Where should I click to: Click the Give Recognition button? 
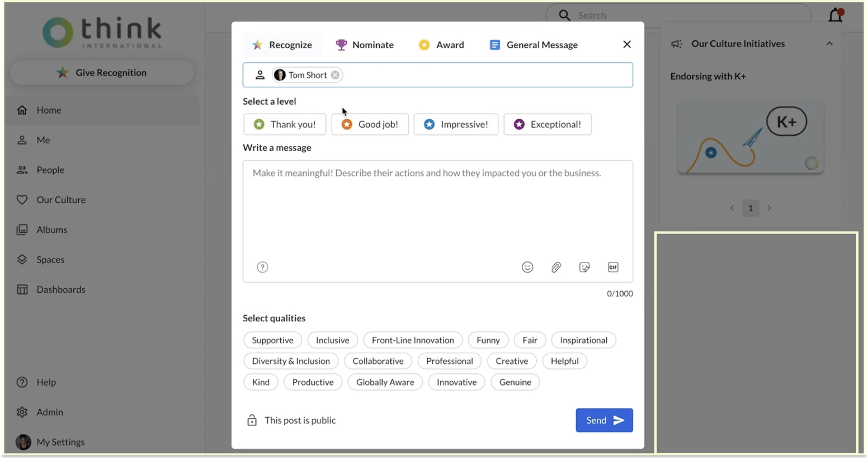point(102,73)
